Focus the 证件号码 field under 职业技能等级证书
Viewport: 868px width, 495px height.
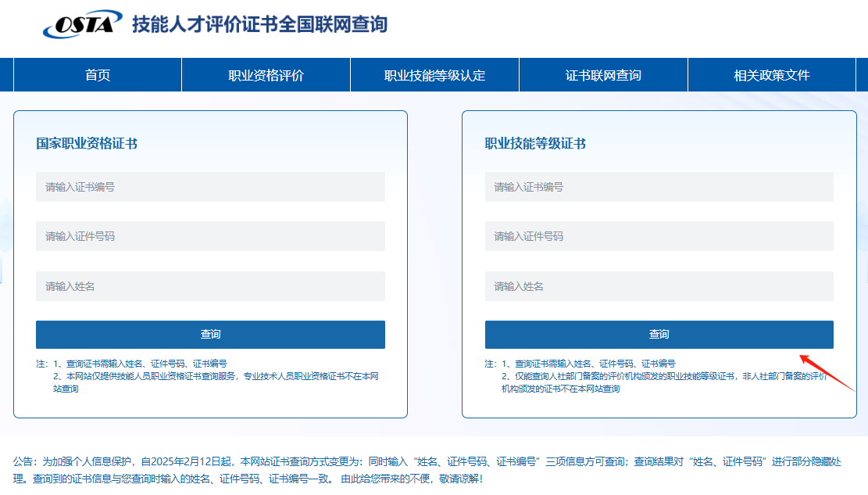coord(659,236)
